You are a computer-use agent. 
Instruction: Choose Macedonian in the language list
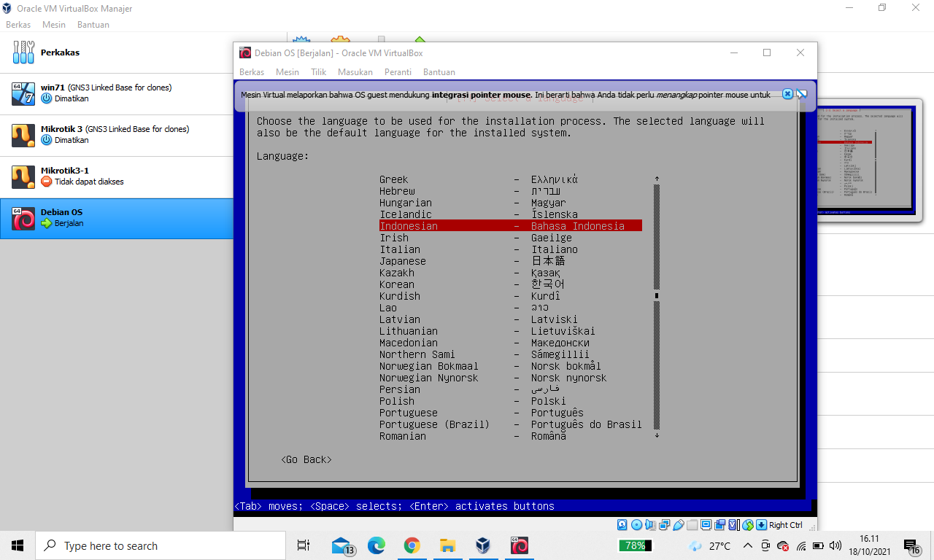(510, 343)
